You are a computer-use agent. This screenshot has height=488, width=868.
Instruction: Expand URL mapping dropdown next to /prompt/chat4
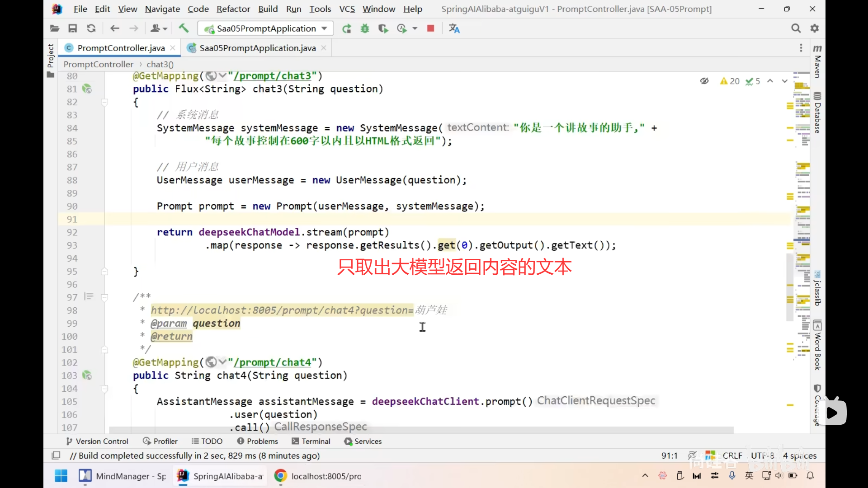[x=222, y=362]
